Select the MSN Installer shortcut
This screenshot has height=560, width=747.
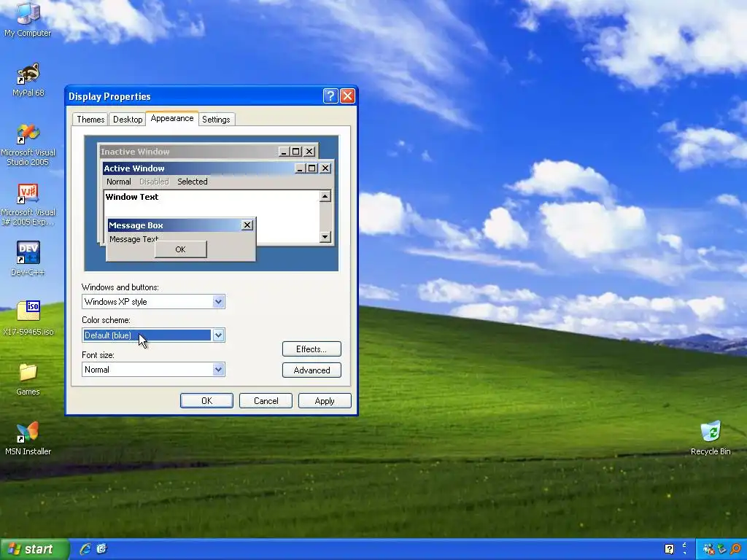tap(28, 438)
